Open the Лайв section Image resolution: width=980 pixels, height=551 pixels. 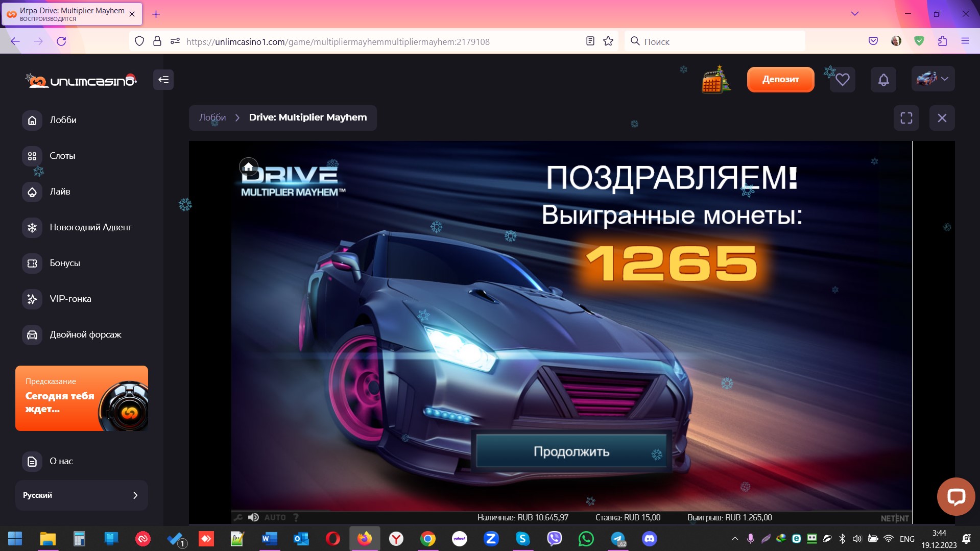46,191
